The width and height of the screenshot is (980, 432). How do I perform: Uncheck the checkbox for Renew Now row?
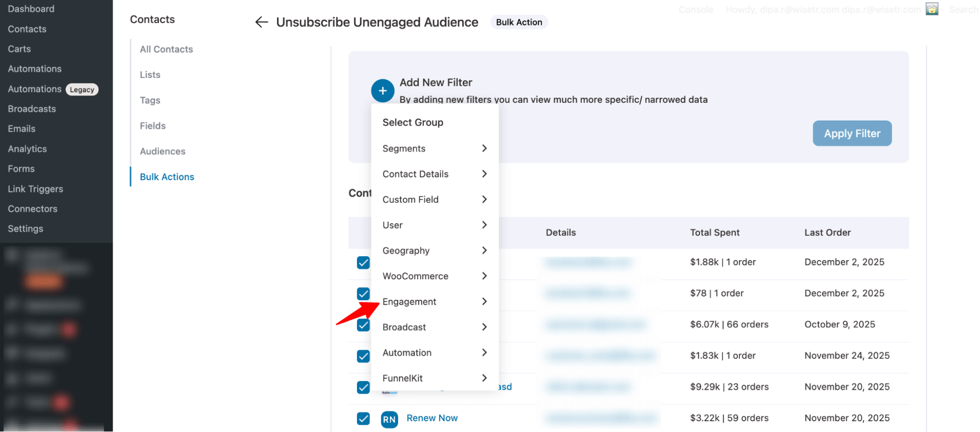[363, 418]
